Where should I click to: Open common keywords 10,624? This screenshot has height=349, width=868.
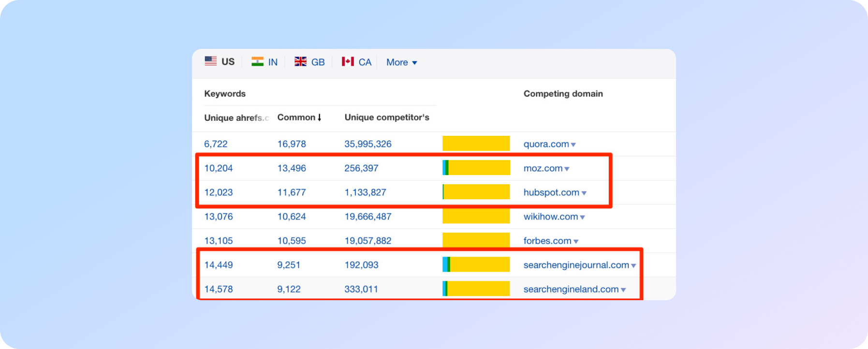point(292,217)
